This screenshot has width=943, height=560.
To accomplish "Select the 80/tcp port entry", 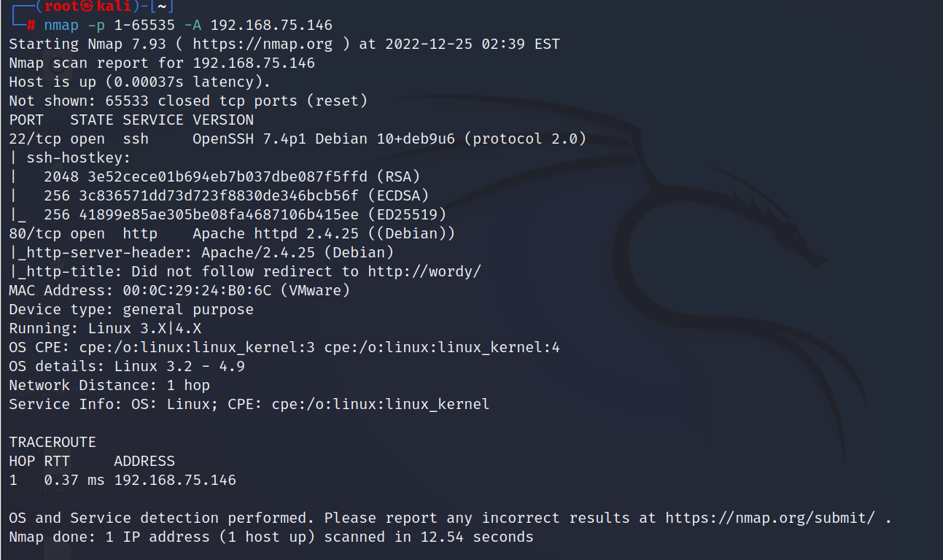I will coord(35,234).
